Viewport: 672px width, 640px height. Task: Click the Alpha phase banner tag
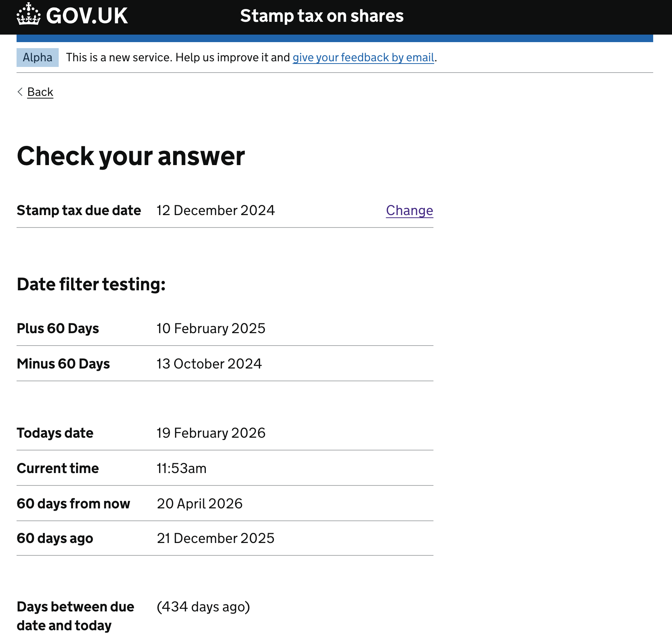coord(37,57)
